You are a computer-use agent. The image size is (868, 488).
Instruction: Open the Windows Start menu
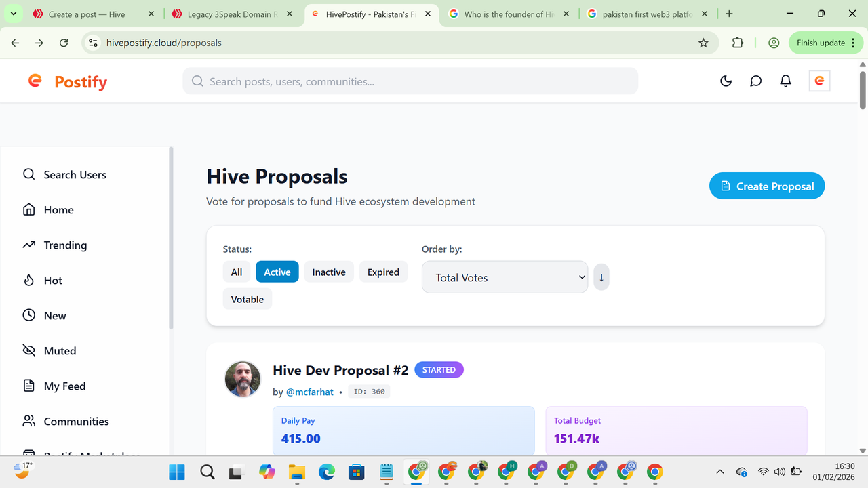(x=177, y=472)
